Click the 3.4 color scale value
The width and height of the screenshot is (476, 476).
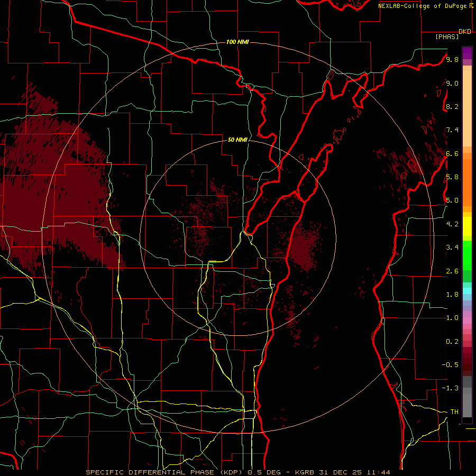tap(452, 248)
